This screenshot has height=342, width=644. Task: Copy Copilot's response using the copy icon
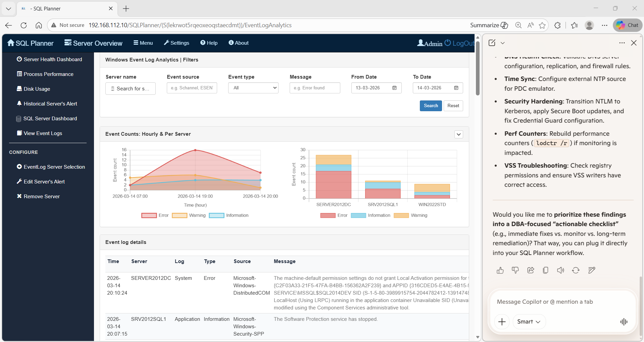545,270
